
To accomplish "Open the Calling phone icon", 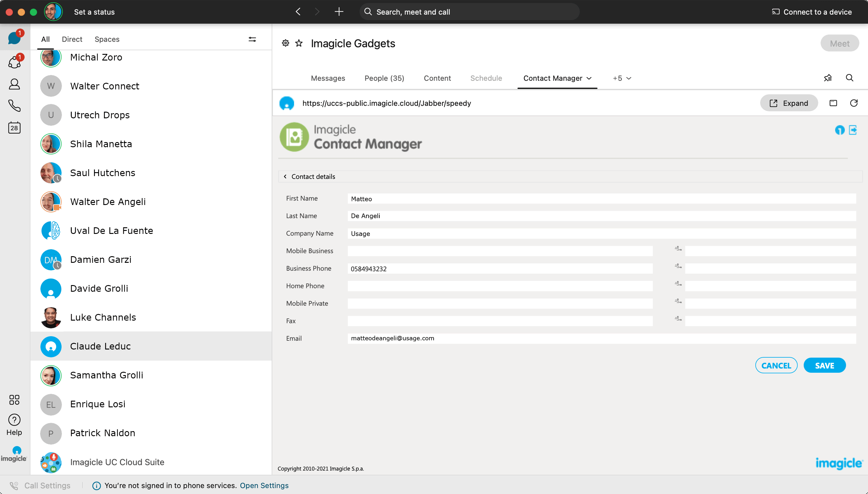I will [x=14, y=106].
